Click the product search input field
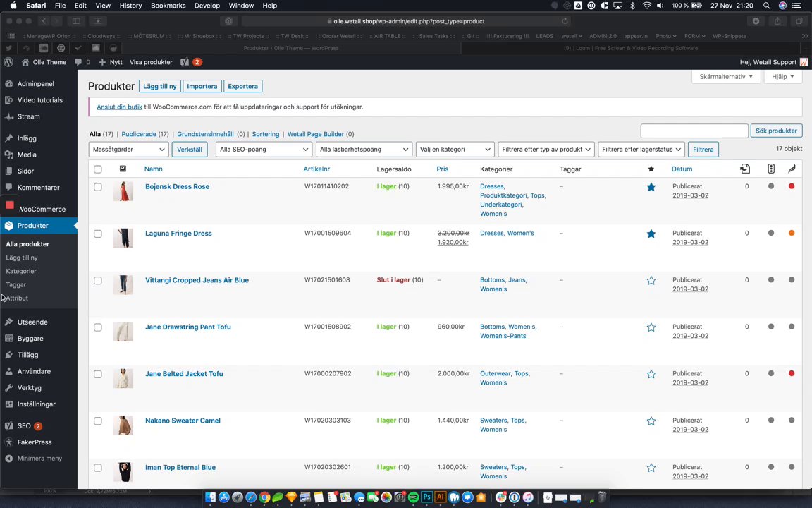This screenshot has width=812, height=508. tap(694, 131)
